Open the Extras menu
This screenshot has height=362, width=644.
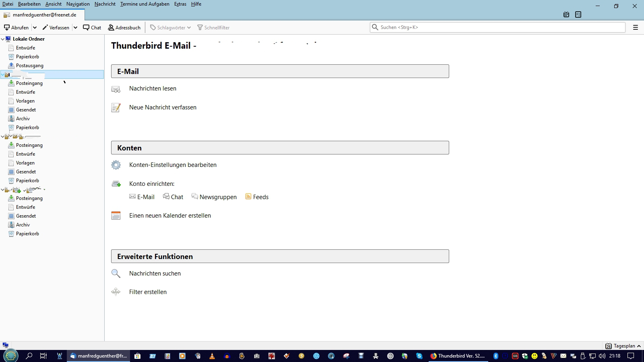(180, 4)
